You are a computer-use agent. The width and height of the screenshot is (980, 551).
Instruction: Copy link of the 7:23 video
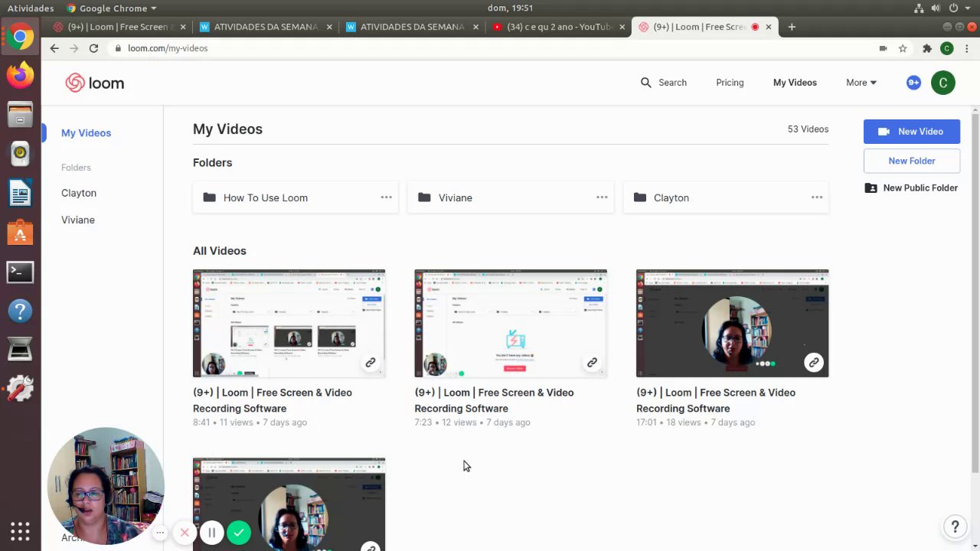pyautogui.click(x=592, y=363)
